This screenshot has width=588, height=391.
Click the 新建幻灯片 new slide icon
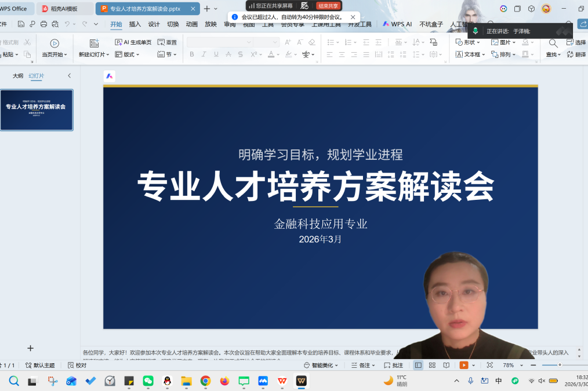tap(94, 43)
